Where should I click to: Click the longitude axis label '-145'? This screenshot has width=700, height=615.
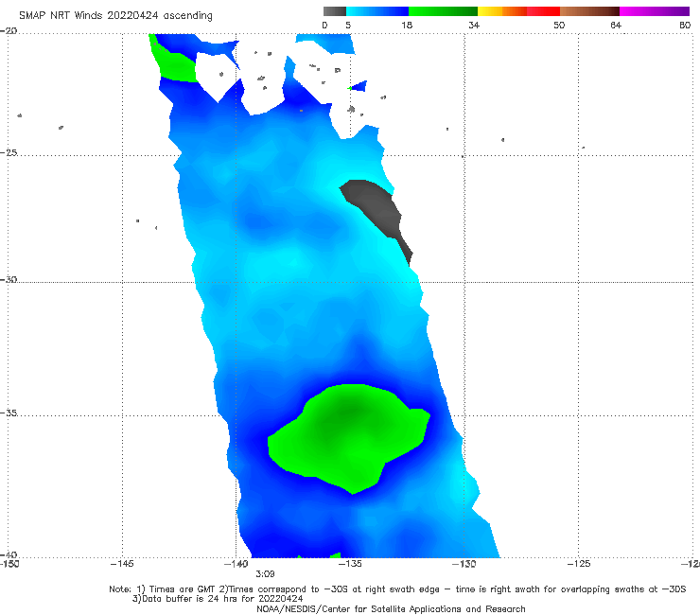[x=122, y=564]
